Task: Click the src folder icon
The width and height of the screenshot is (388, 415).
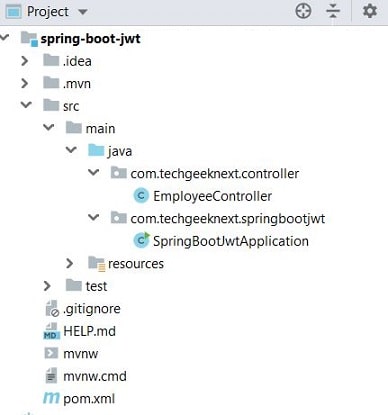Action: (51, 105)
